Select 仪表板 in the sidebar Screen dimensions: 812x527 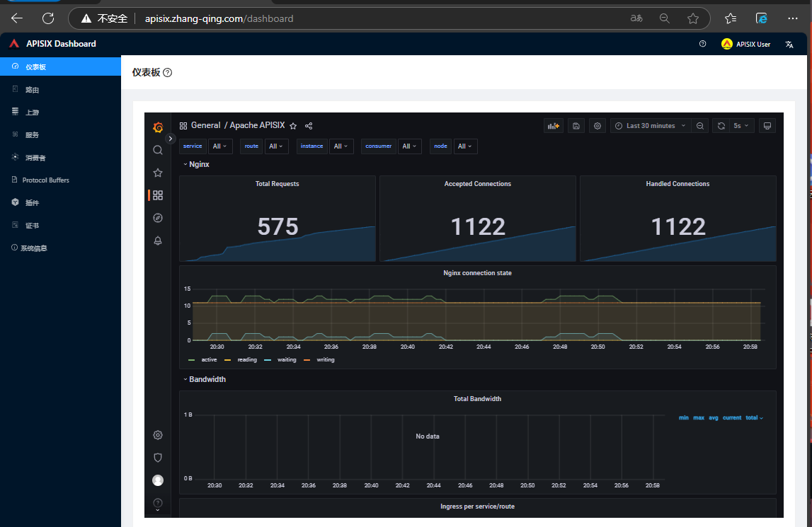click(61, 66)
